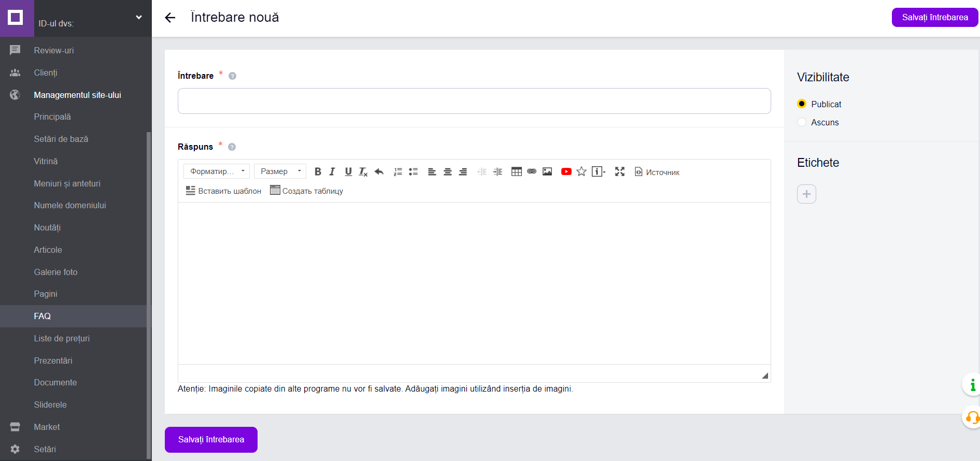980x461 pixels.
Task: Toggle bold formatting in answer editor
Action: 318,171
